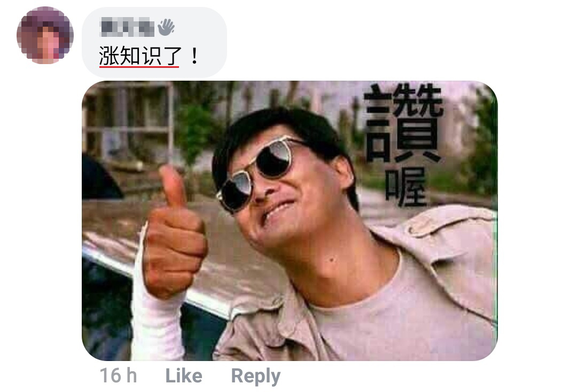Screen dimensions: 577x392
Task: Click the exclamation mark after 涨知识了
Action: tap(194, 56)
